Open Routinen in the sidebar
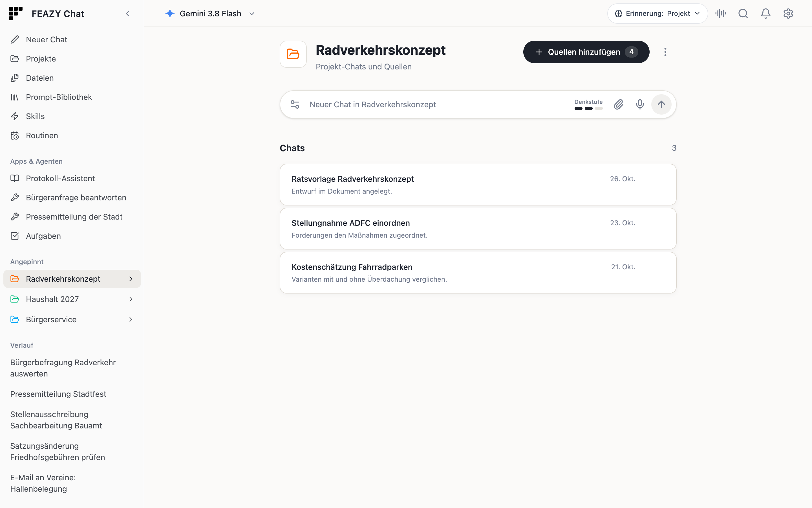Viewport: 812px width, 508px height. (72, 135)
